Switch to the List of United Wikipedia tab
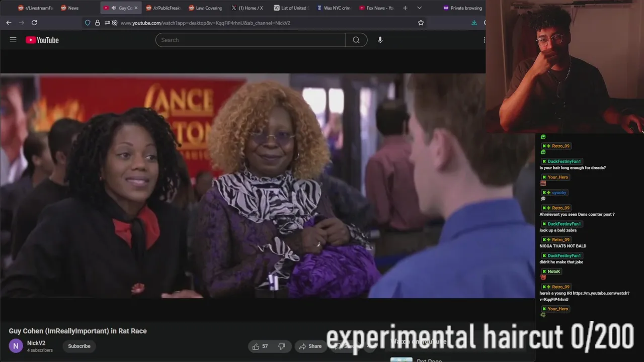 coord(291,8)
